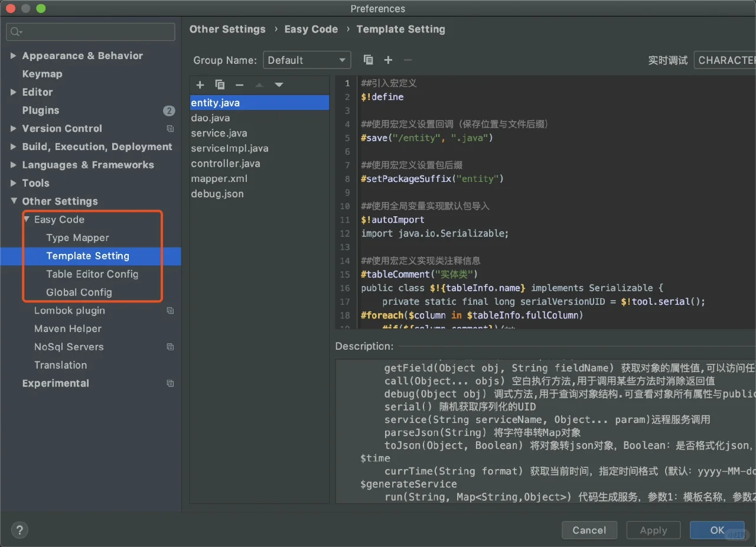Expand the Tools section arrow
The height and width of the screenshot is (547, 756).
13,183
